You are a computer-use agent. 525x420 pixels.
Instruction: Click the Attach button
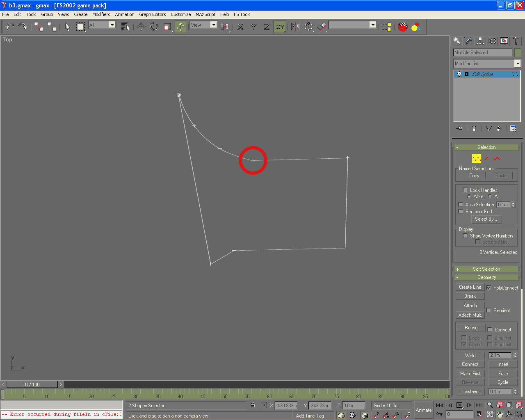(470, 306)
